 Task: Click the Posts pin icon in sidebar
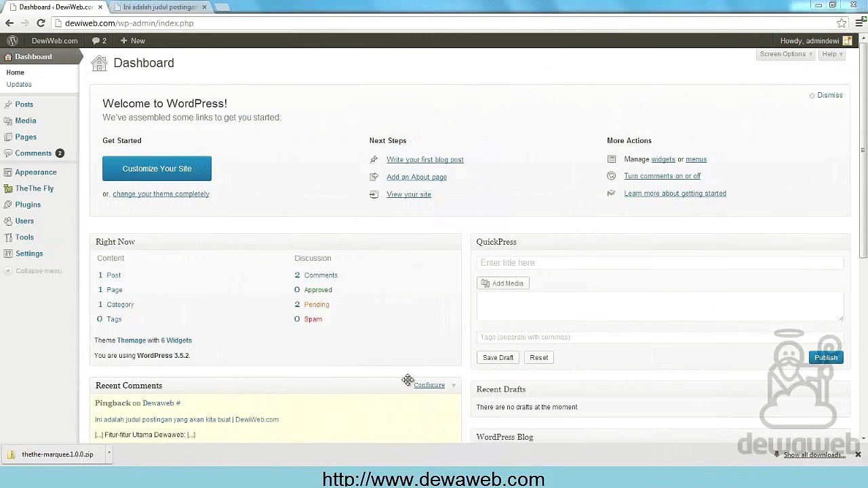(x=8, y=104)
